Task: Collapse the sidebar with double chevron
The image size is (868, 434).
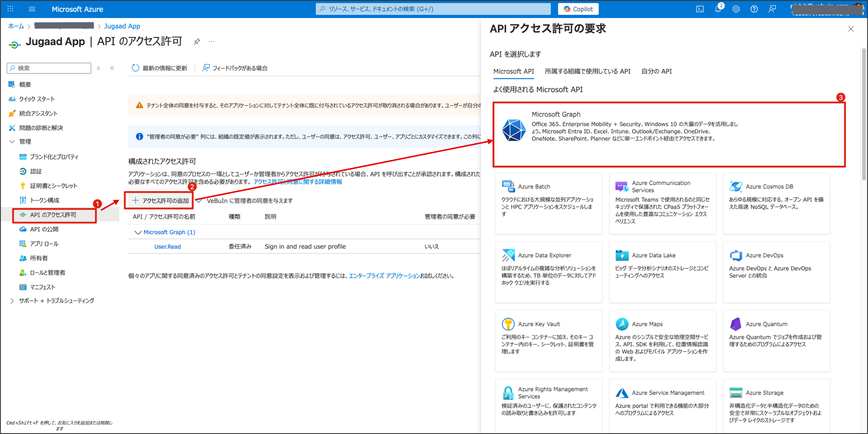Action: (x=112, y=68)
